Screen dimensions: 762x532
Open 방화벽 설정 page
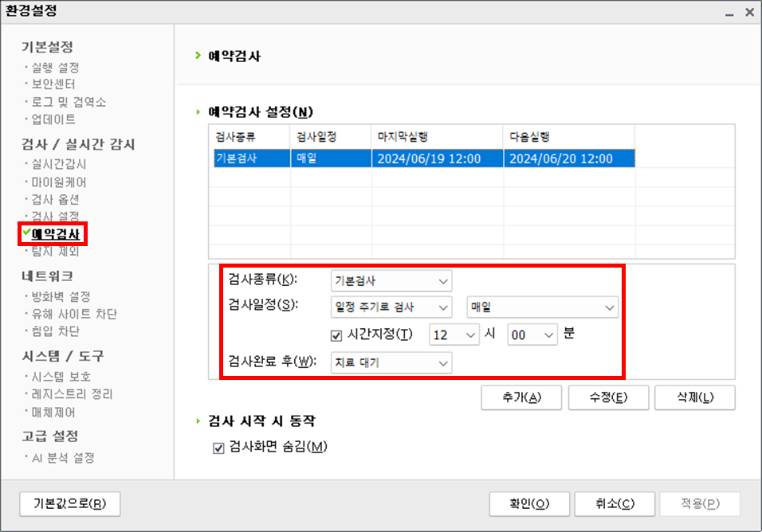61,296
